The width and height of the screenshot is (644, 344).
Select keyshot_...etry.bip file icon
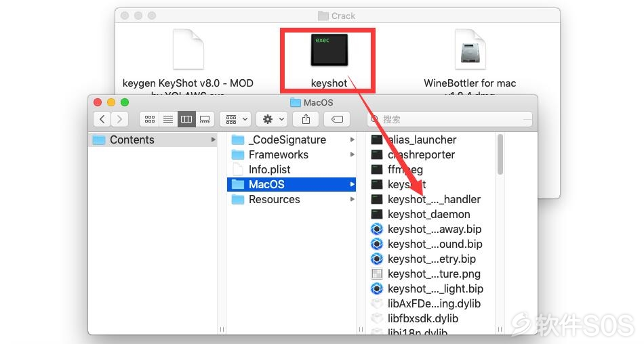(377, 259)
